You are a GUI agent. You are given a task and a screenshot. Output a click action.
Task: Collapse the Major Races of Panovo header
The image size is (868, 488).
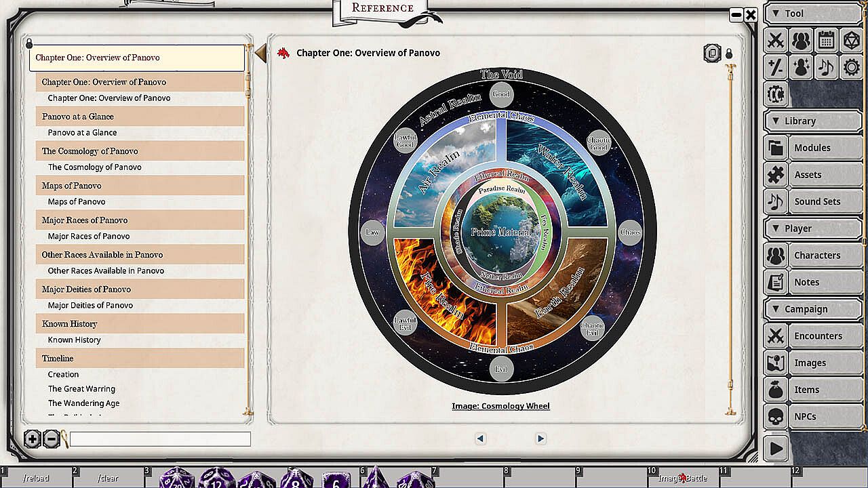pyautogui.click(x=140, y=220)
